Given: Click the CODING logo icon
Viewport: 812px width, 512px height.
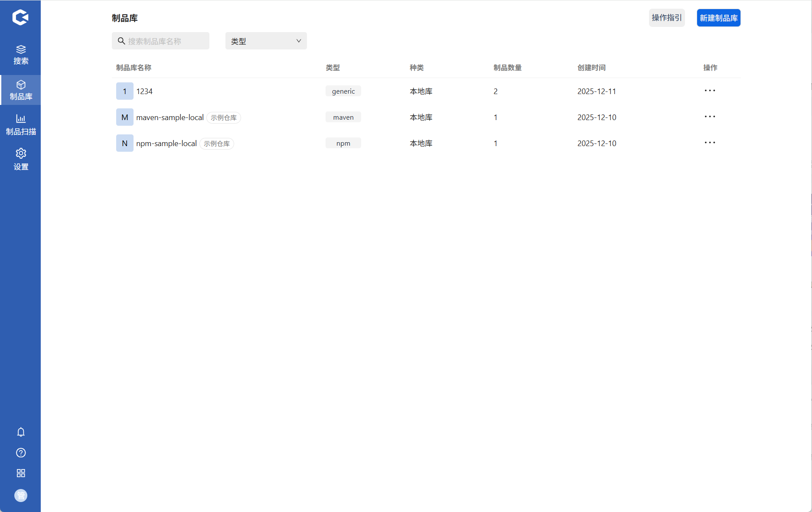Looking at the screenshot, I should point(20,17).
